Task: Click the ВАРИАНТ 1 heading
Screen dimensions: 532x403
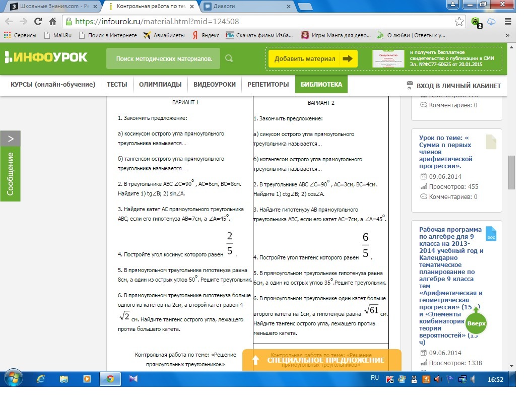Action: click(185, 102)
